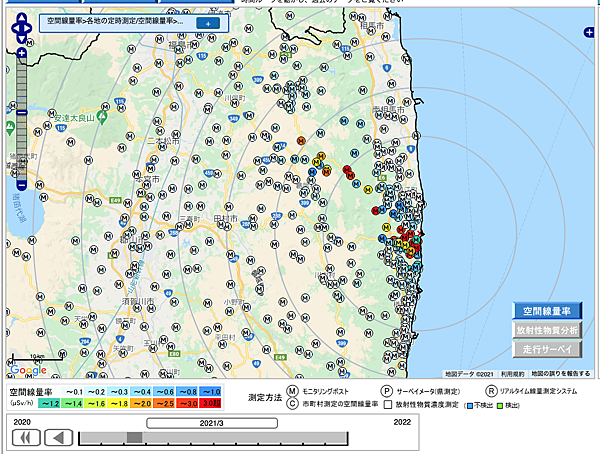Click the Route 459 road shield
Image resolution: width=600 pixels, height=454 pixels.
click(x=208, y=173)
